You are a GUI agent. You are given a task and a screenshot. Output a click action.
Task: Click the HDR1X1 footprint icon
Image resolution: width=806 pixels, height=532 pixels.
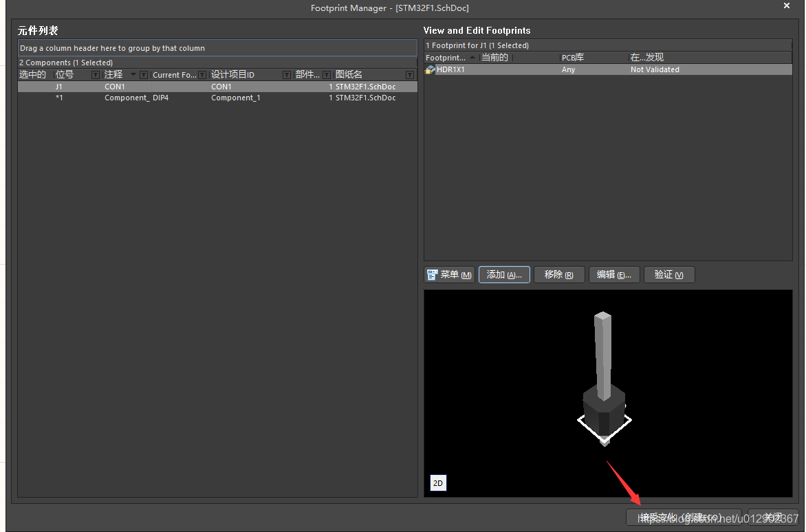coord(431,70)
